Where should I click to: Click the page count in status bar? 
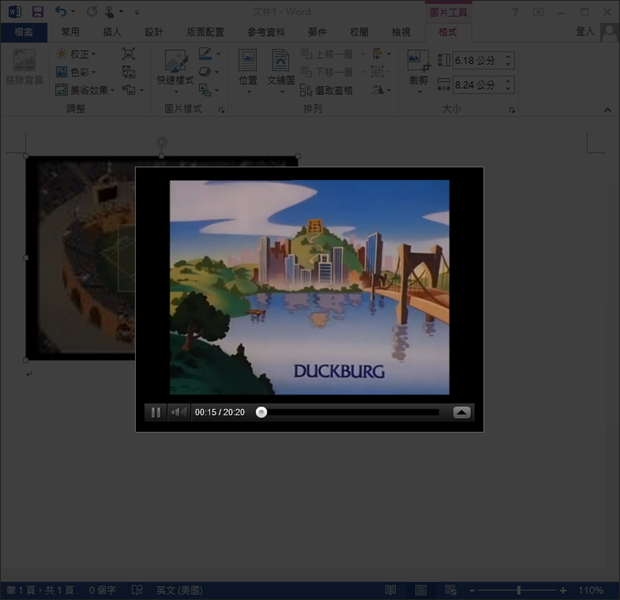40,591
